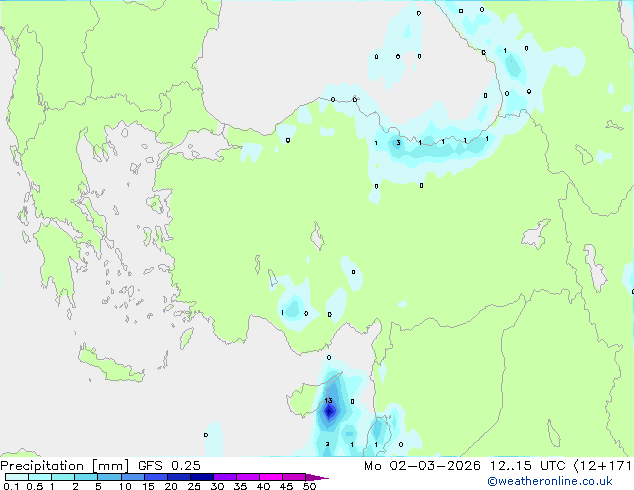Click the legend label '0.1'
The image size is (634, 490).
coord(11,486)
